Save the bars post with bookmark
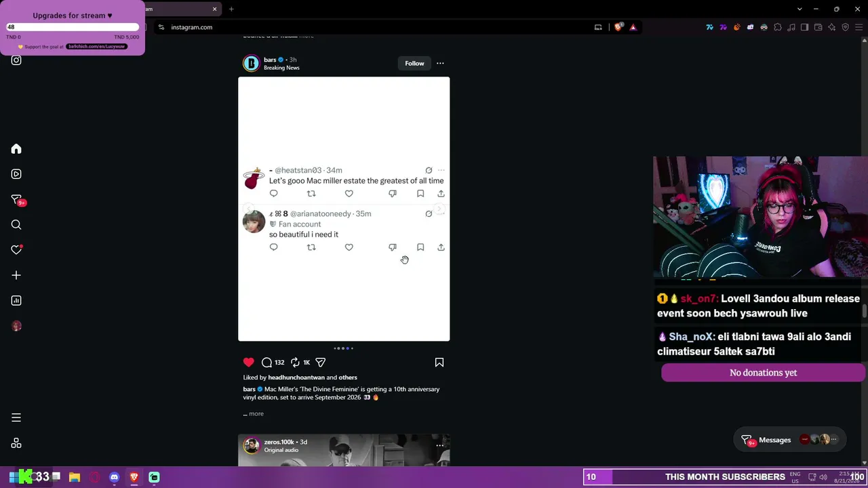Screen dimensions: 868x488 coord(439,363)
